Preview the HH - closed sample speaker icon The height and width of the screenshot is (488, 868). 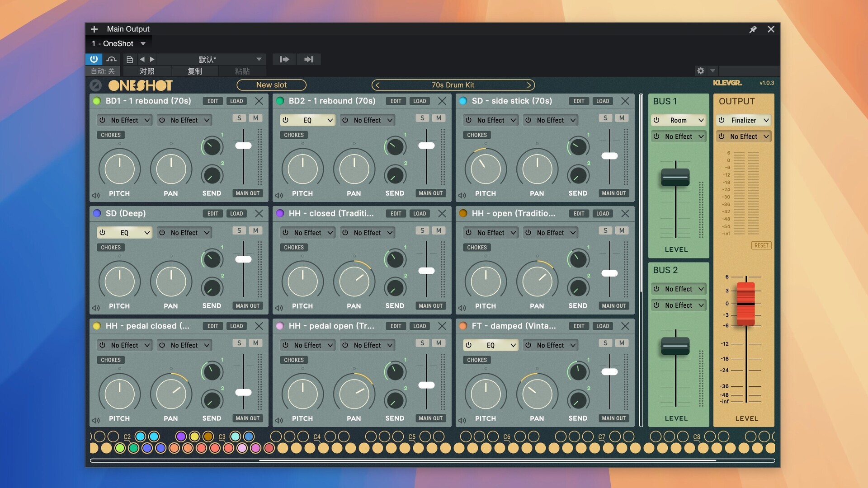pos(279,308)
